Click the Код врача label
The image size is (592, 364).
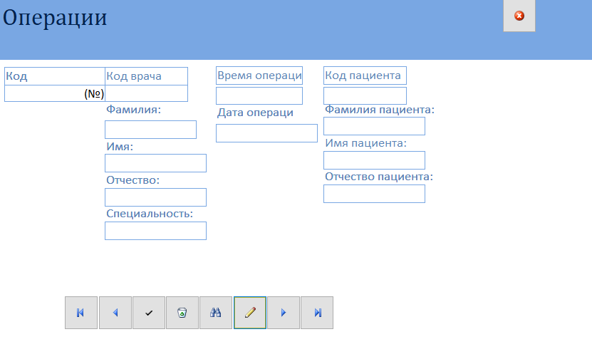pyautogui.click(x=147, y=76)
